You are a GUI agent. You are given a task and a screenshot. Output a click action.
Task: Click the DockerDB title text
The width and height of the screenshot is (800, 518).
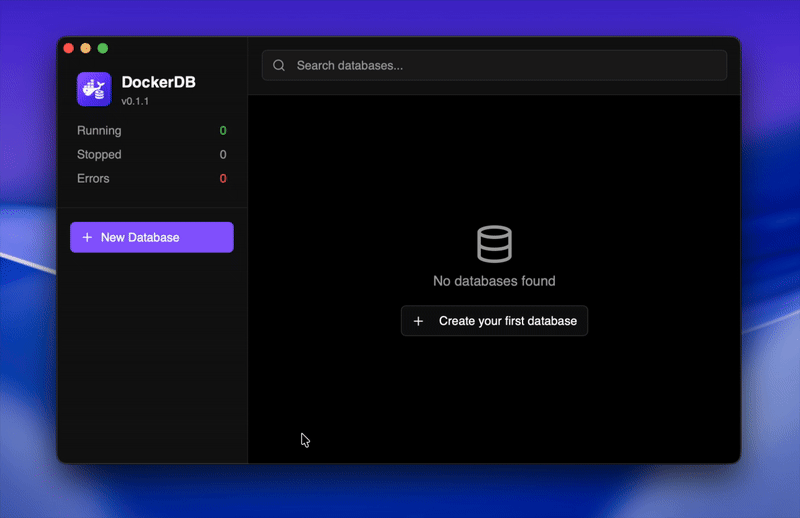158,82
